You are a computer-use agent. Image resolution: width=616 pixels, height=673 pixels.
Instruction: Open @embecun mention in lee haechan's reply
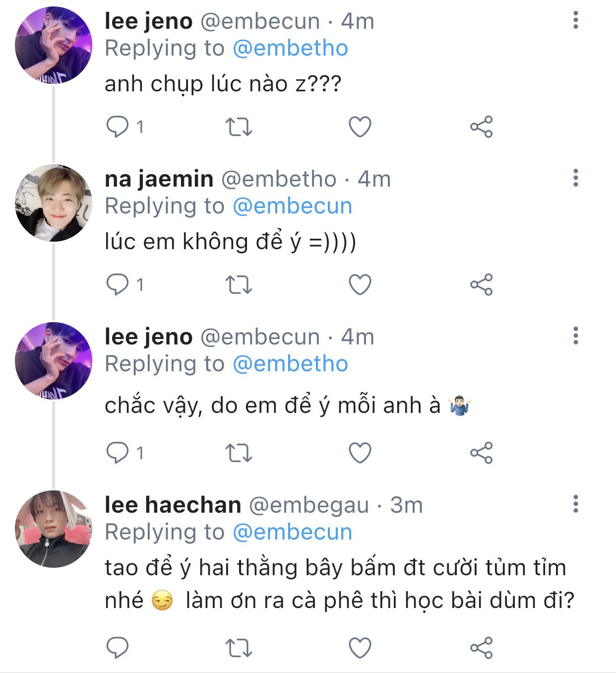(292, 532)
